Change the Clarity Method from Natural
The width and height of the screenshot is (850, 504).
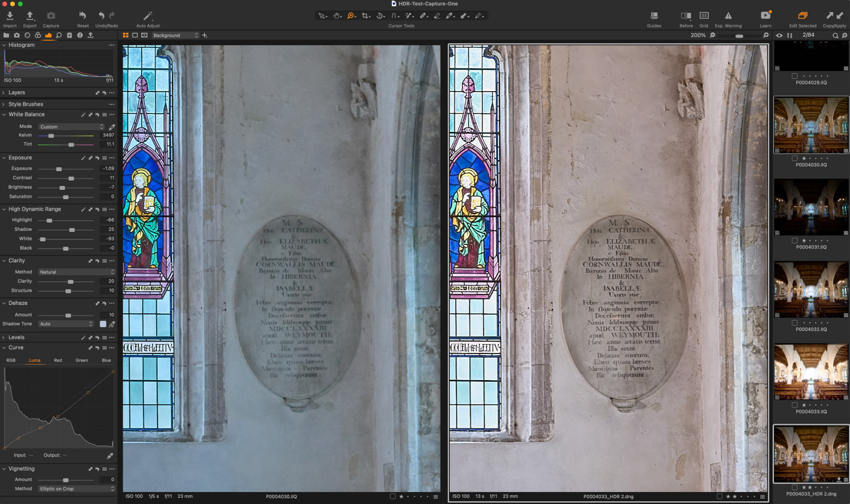[76, 272]
